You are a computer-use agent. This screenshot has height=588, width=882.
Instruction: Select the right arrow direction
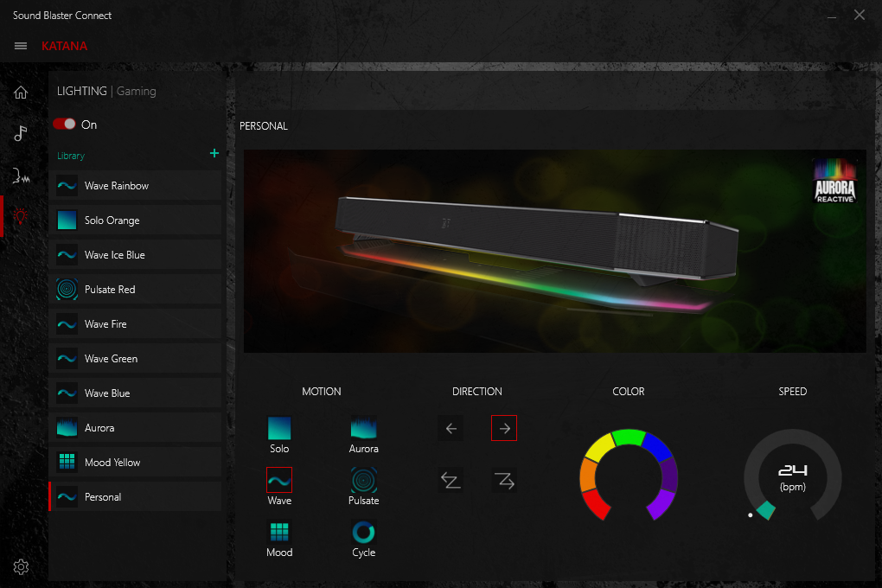pyautogui.click(x=504, y=428)
